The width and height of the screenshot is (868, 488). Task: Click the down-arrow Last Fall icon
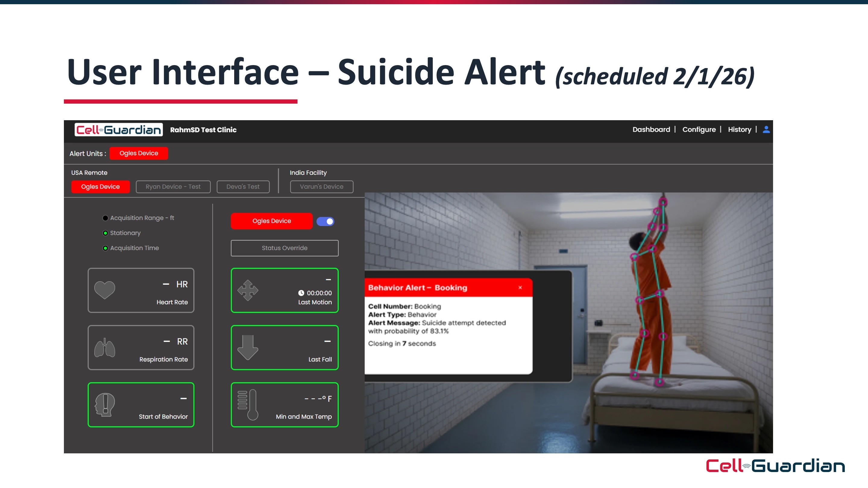[x=248, y=348]
